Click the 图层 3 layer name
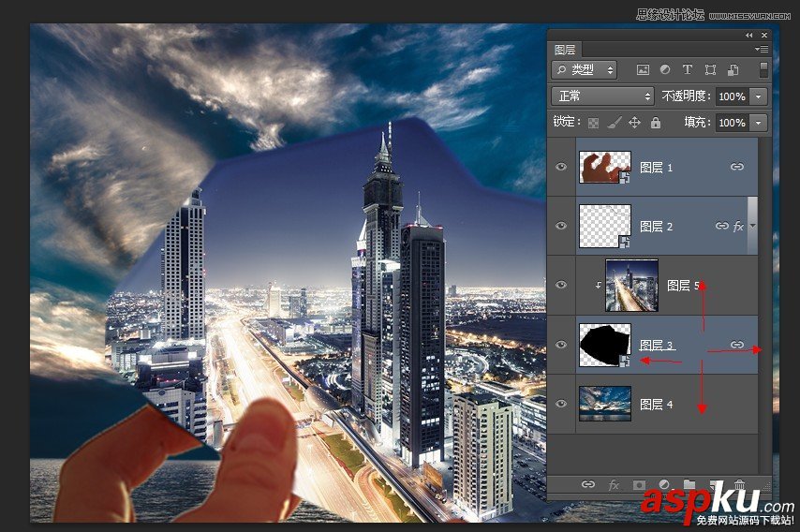The image size is (800, 532). pyautogui.click(x=656, y=346)
